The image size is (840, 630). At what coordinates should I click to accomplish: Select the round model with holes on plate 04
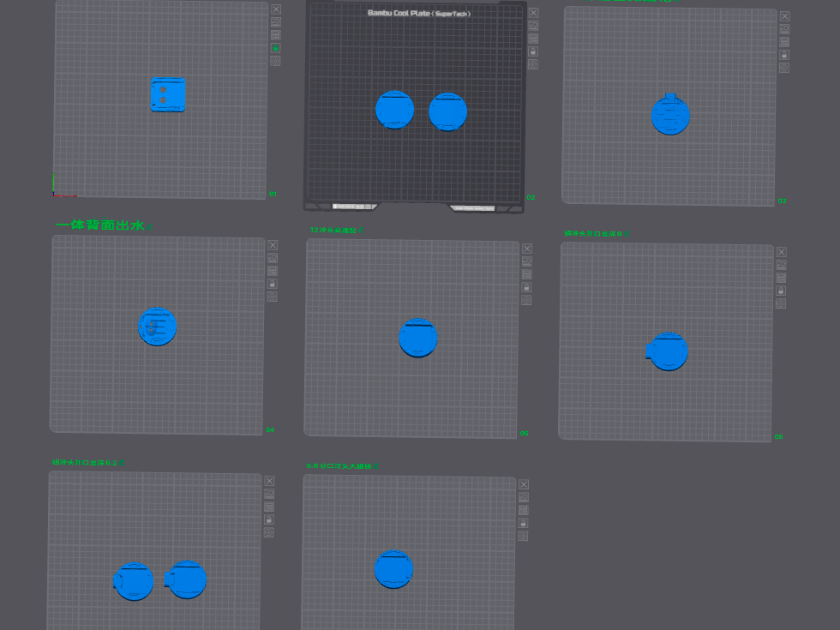pyautogui.click(x=158, y=327)
